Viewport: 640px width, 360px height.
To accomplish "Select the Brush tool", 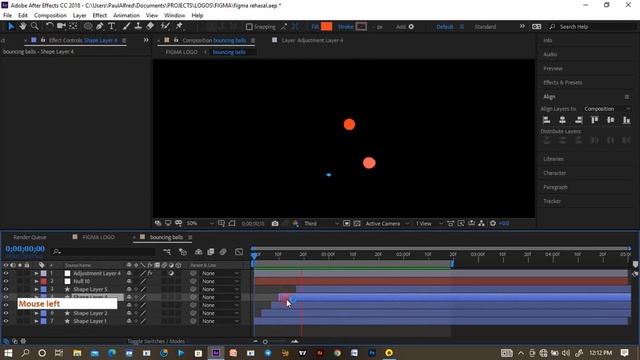I will tap(127, 27).
